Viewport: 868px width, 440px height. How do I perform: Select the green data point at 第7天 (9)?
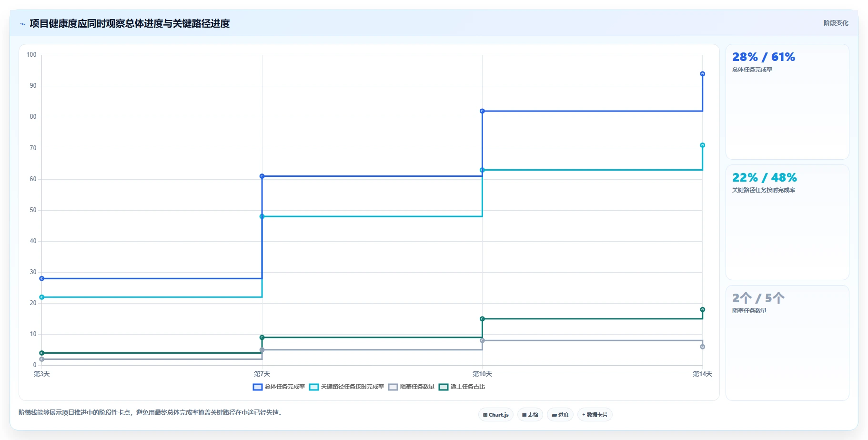pos(262,338)
